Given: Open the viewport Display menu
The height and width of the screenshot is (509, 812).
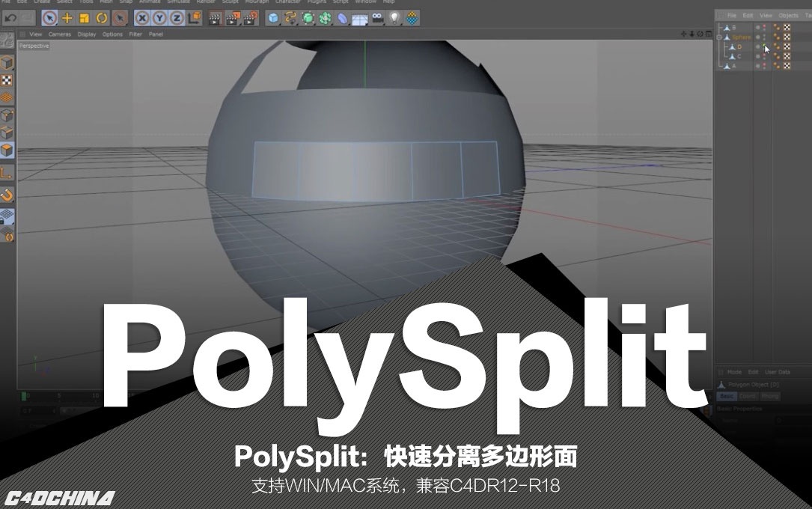Looking at the screenshot, I should pos(87,34).
